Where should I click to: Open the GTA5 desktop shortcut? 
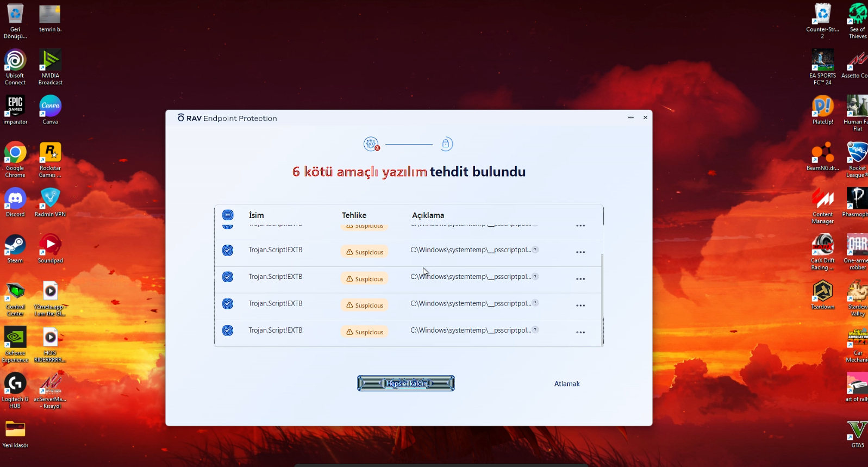[857, 434]
